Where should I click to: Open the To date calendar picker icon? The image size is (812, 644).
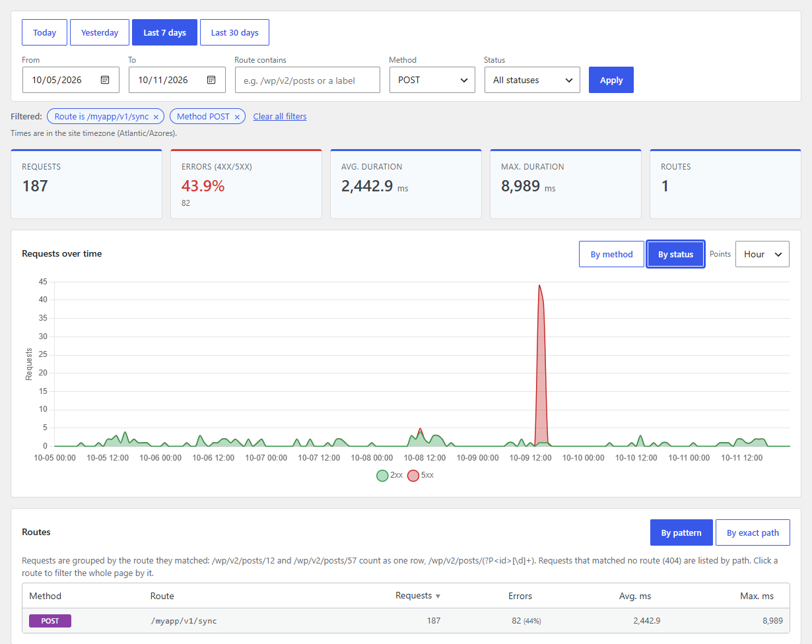(x=211, y=80)
